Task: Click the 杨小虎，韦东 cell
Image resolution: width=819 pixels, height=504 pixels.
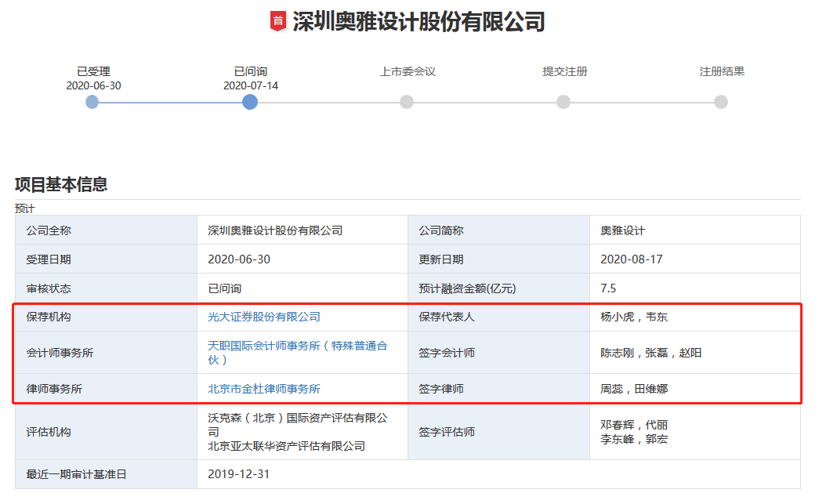Action: pos(695,317)
